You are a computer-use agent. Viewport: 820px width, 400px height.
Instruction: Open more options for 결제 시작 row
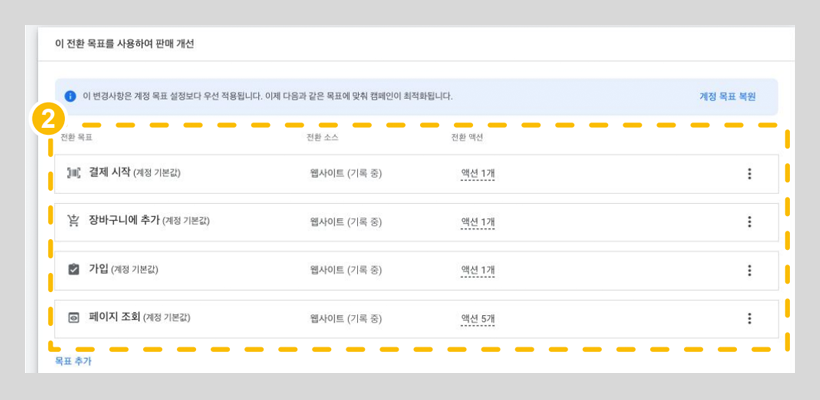coord(749,174)
